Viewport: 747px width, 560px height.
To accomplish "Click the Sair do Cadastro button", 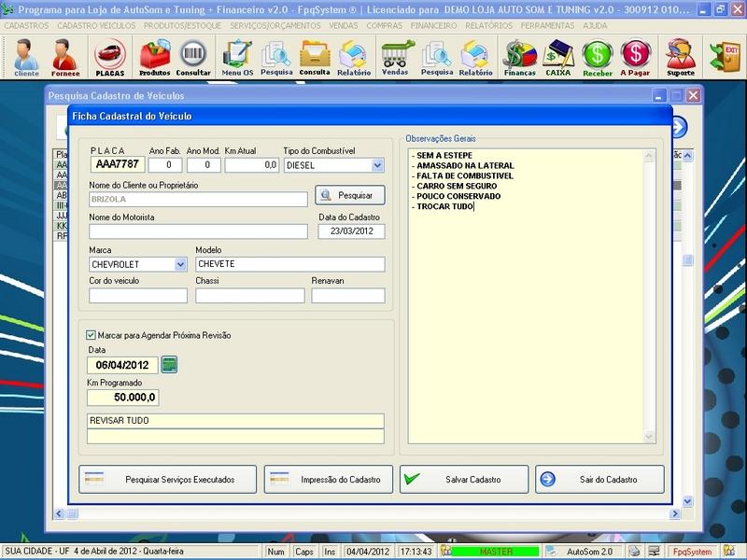I will tap(599, 479).
